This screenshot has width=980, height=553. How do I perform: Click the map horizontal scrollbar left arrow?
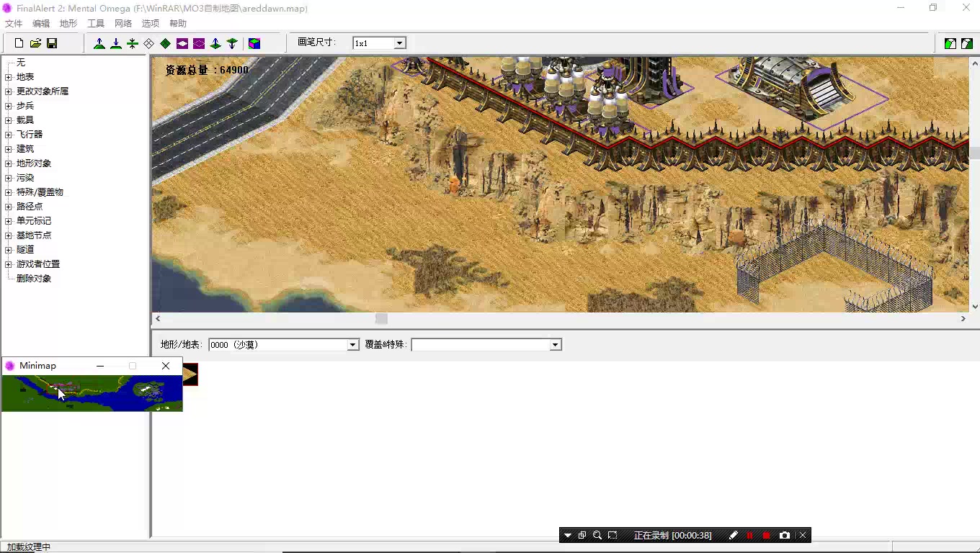pyautogui.click(x=158, y=318)
